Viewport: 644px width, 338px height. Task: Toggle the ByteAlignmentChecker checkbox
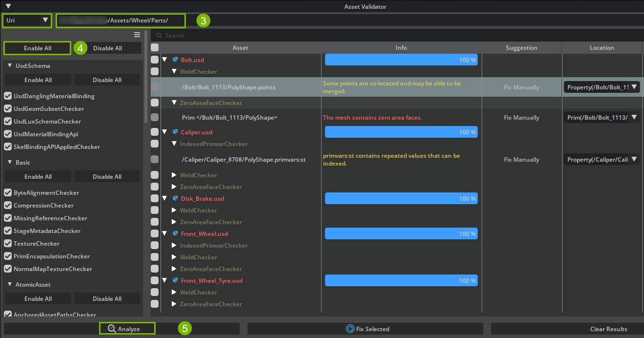click(8, 192)
